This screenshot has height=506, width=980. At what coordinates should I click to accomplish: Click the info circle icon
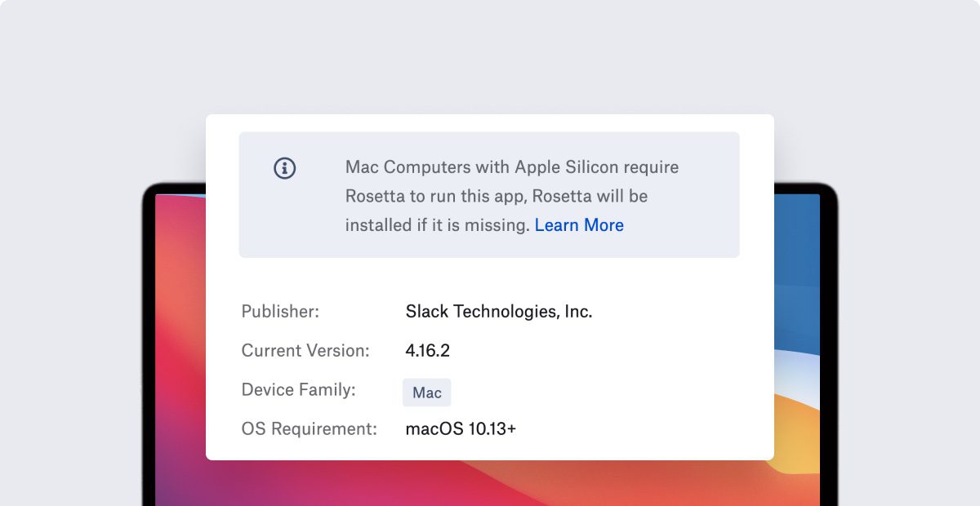click(284, 168)
